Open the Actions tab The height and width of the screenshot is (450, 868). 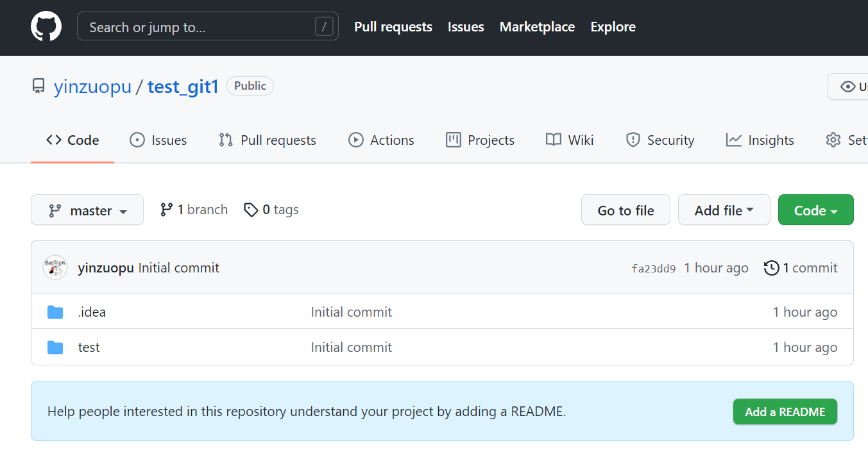[381, 140]
